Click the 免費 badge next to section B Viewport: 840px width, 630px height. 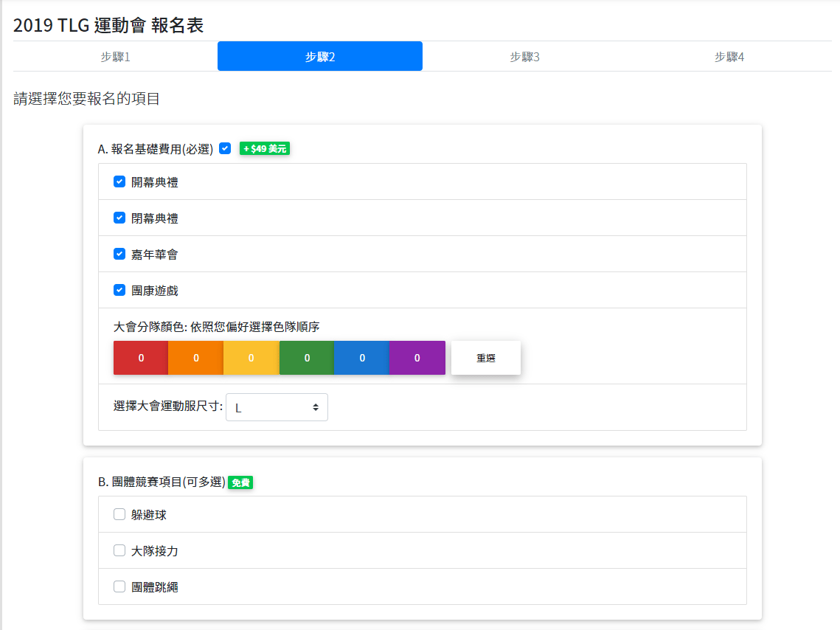pyautogui.click(x=241, y=482)
